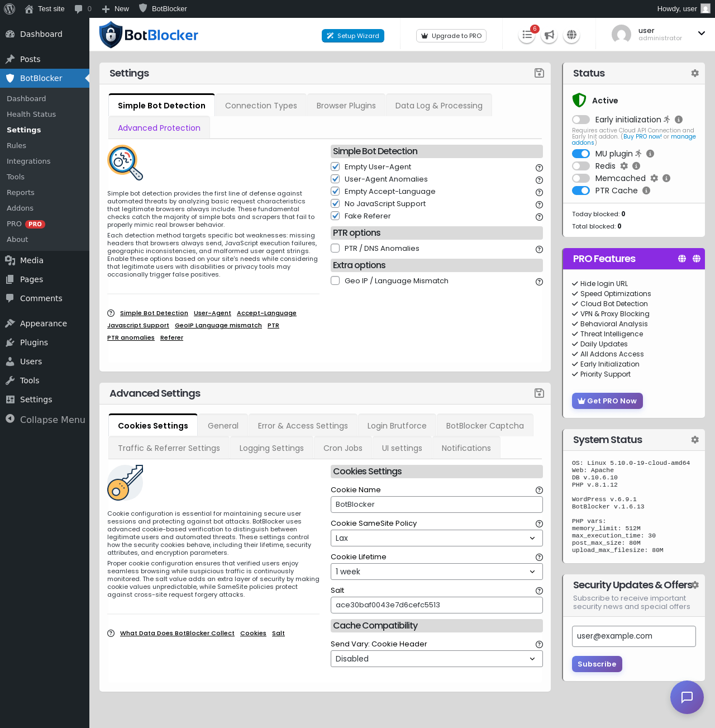Toggle the Redis switch on

(x=581, y=166)
